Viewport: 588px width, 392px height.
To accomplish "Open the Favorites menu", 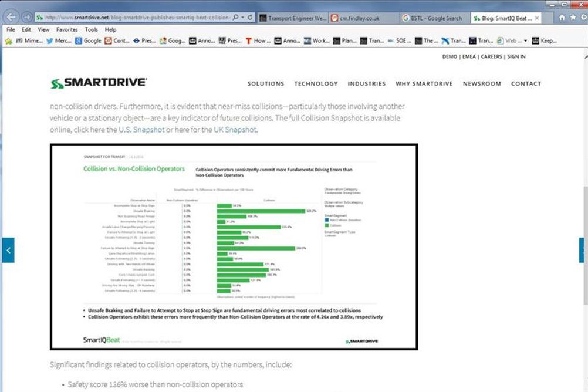I will pyautogui.click(x=67, y=29).
